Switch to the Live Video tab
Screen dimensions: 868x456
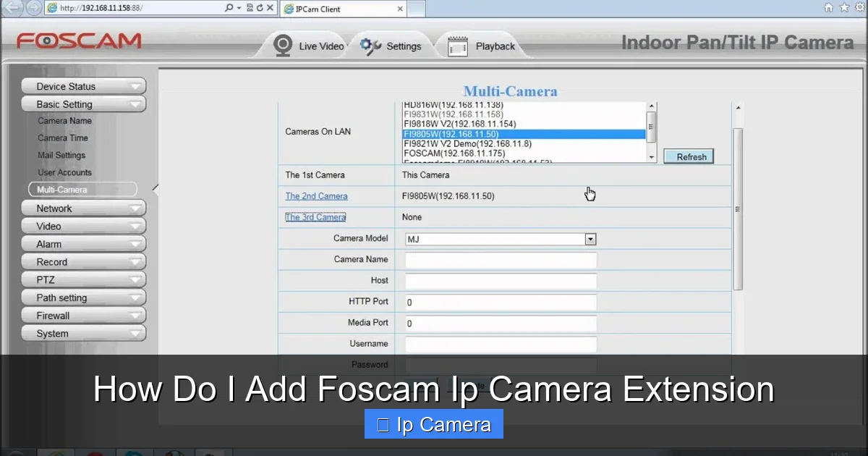point(308,46)
